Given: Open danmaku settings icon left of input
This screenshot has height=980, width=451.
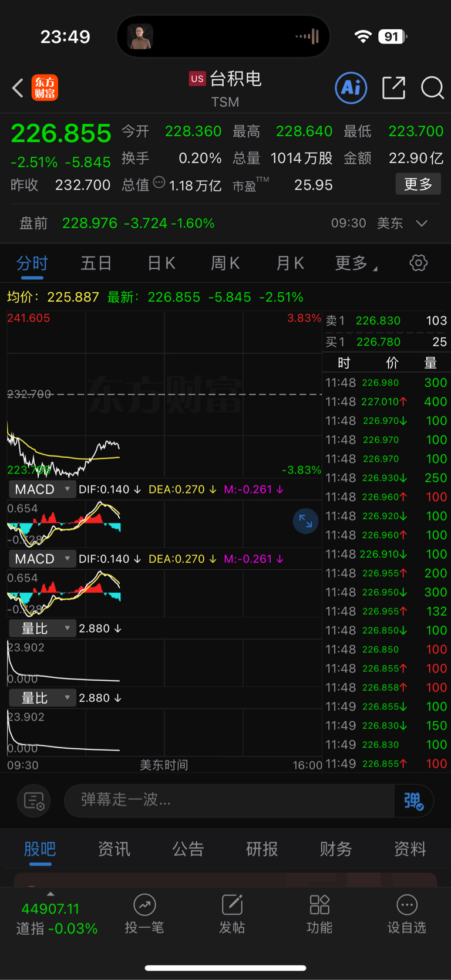Looking at the screenshot, I should [x=34, y=800].
